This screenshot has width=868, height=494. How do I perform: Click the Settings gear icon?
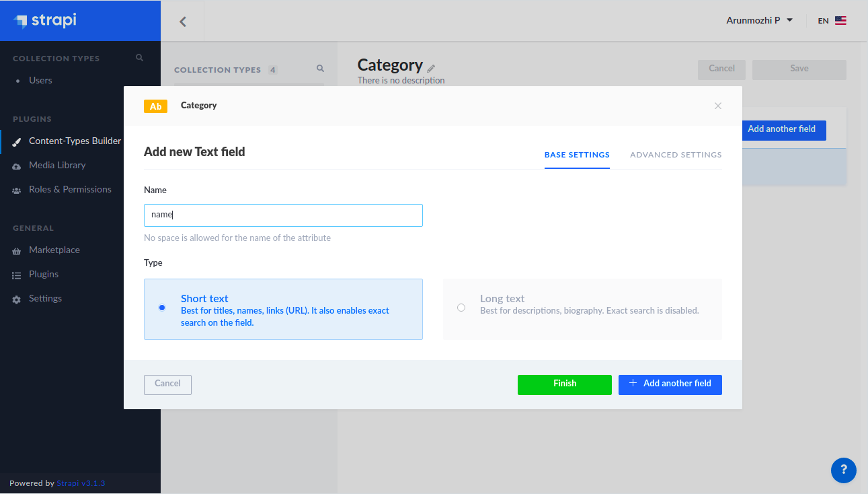pyautogui.click(x=17, y=299)
